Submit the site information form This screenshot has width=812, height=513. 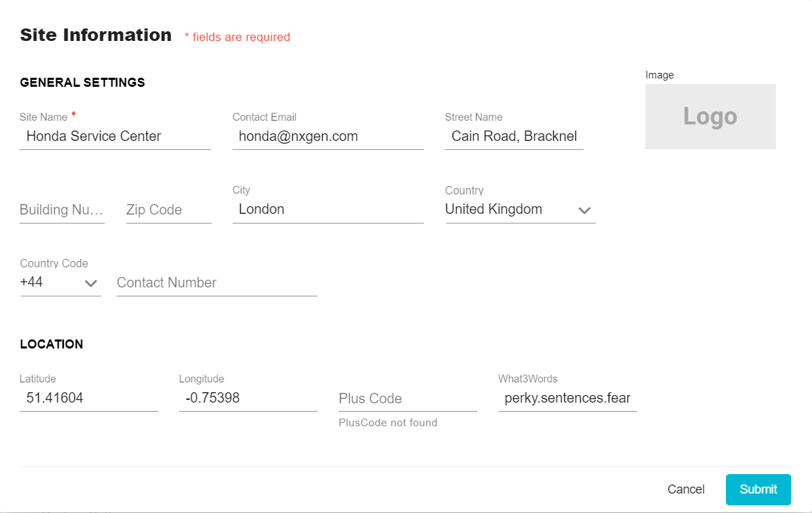click(758, 489)
